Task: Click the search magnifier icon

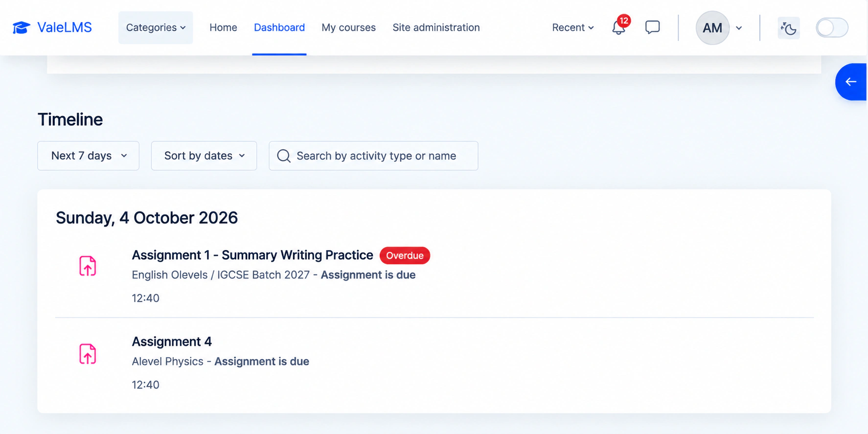Action: pyautogui.click(x=284, y=156)
